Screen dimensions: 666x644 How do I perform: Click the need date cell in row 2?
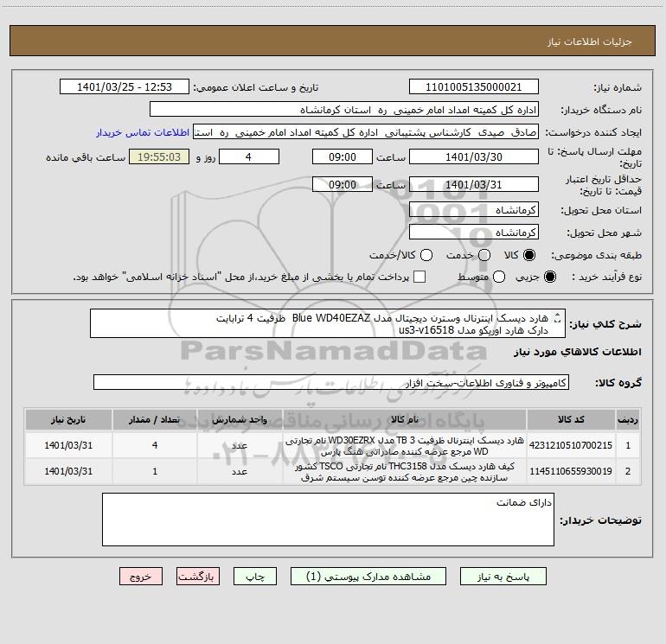click(68, 471)
